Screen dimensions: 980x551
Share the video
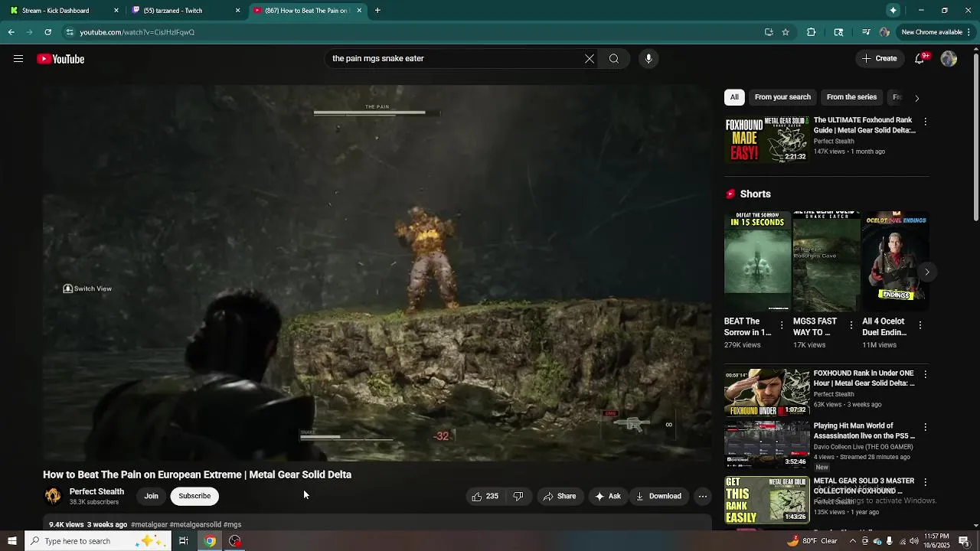[559, 496]
